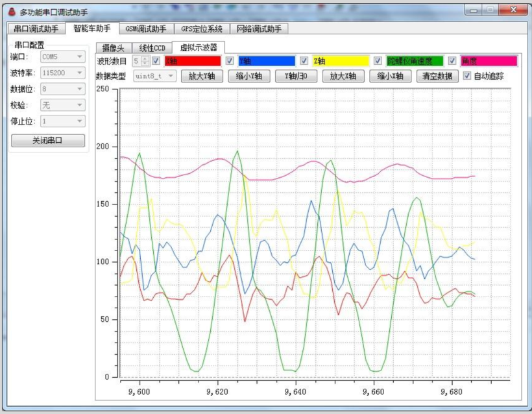Toggle the Y轴 waveform checkbox

tap(230, 61)
